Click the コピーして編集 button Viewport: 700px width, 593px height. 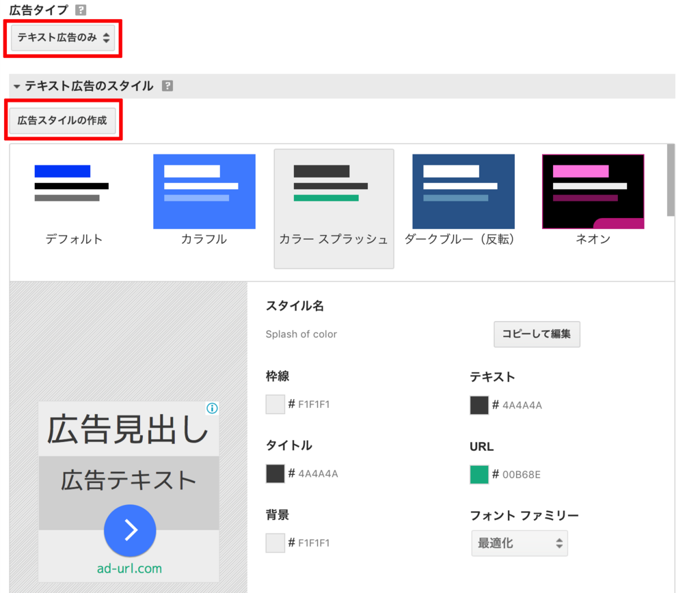pos(537,334)
